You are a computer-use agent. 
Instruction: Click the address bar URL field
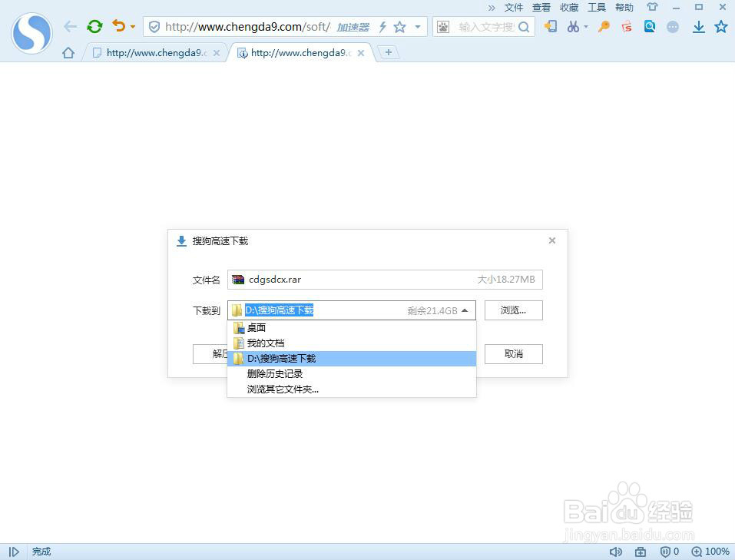[247, 27]
